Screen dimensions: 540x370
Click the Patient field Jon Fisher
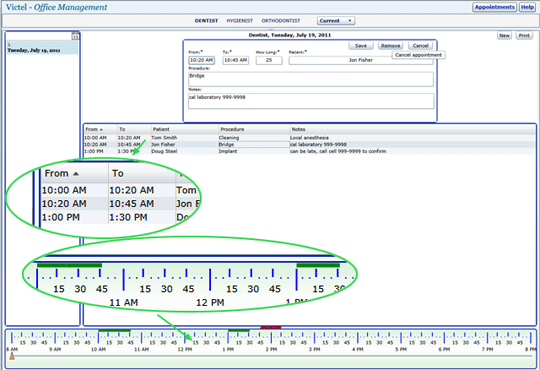361,60
